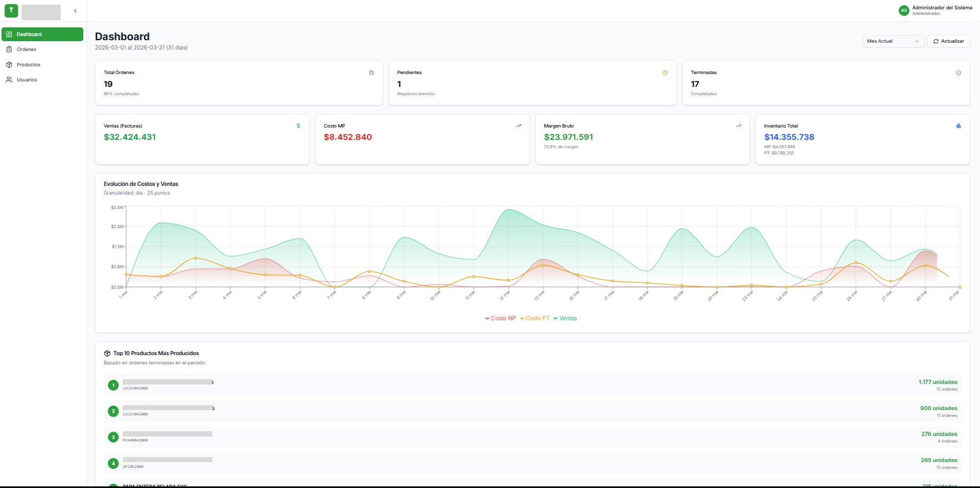Open the Mes Actual period dropdown
Image resolution: width=980 pixels, height=488 pixels.
[893, 41]
